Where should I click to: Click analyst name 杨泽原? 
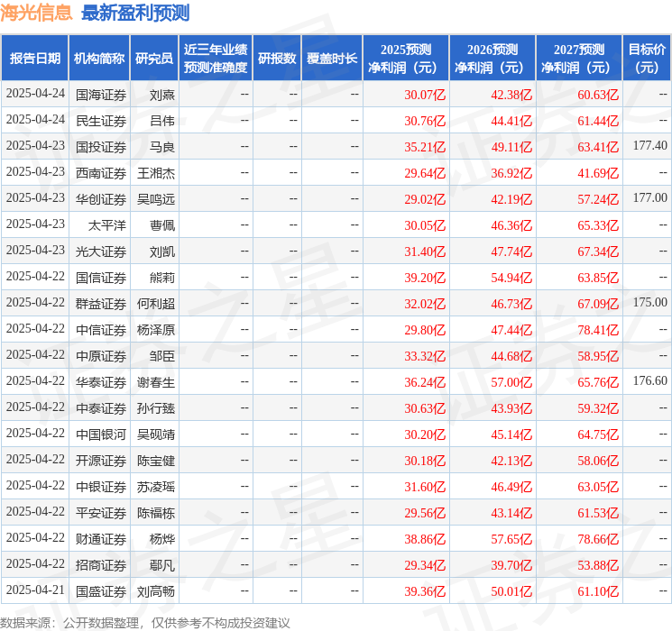tap(156, 330)
